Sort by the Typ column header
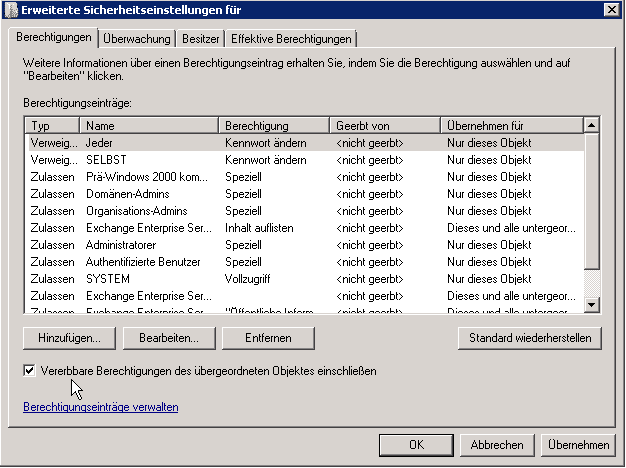Screen dimensions: 626x468 [52, 126]
